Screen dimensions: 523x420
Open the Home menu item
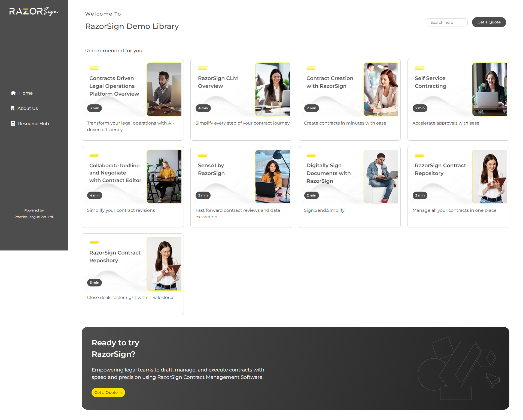click(x=26, y=93)
